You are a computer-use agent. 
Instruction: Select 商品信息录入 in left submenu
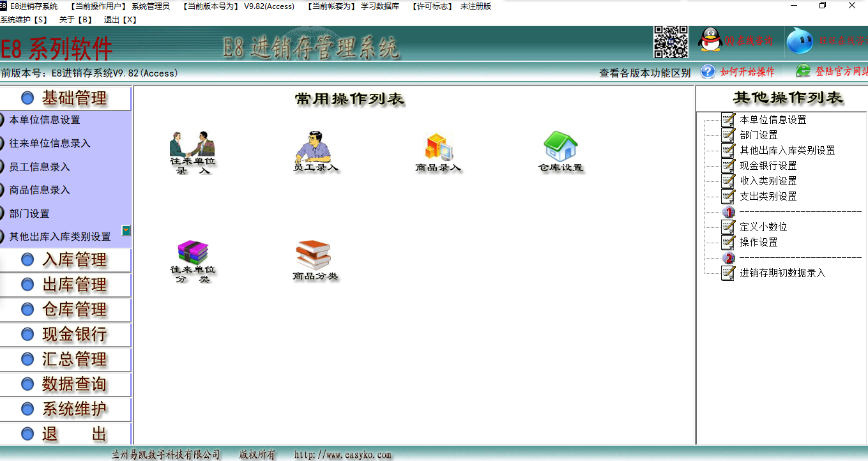click(x=40, y=190)
